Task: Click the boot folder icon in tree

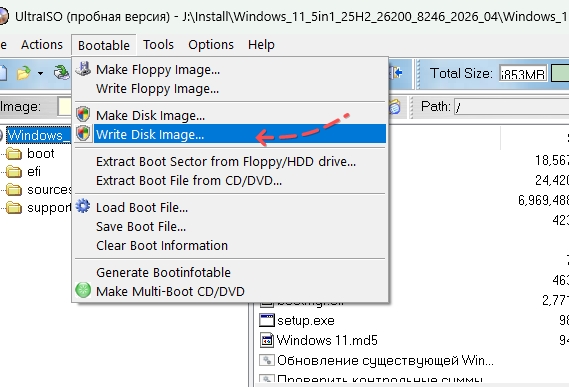Action: point(14,154)
